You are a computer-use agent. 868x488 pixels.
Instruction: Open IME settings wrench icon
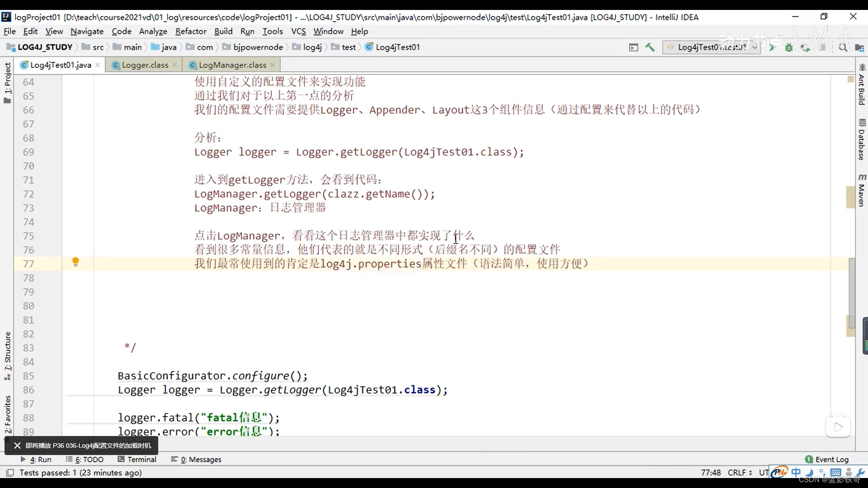click(x=861, y=472)
